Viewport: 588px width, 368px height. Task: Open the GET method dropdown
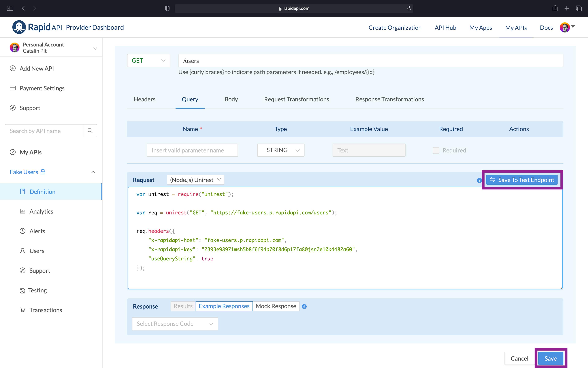click(x=149, y=61)
